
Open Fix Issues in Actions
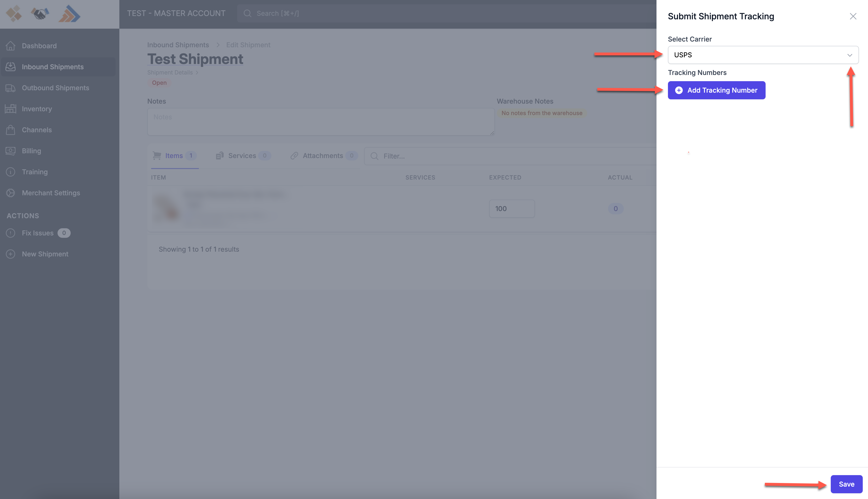point(38,233)
